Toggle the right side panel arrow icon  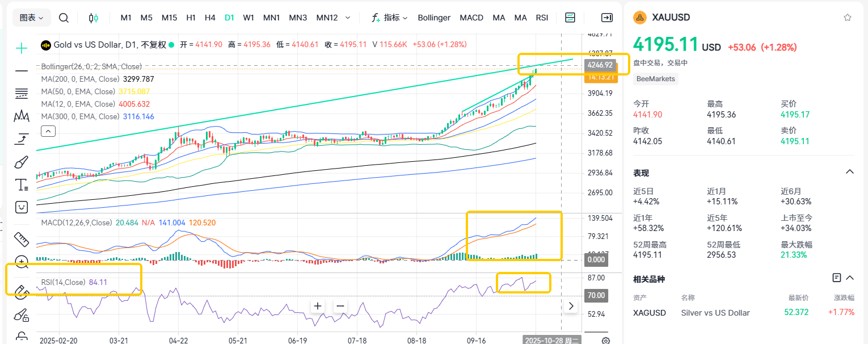click(606, 18)
